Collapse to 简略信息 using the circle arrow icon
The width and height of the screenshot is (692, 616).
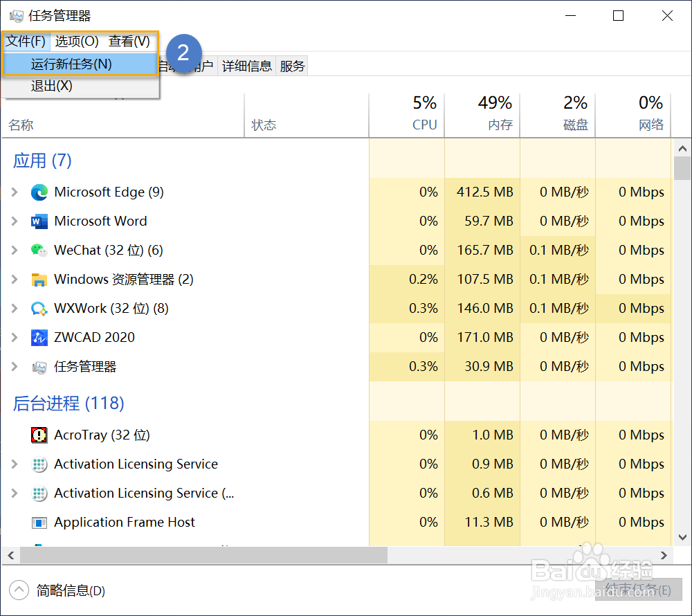(x=19, y=590)
